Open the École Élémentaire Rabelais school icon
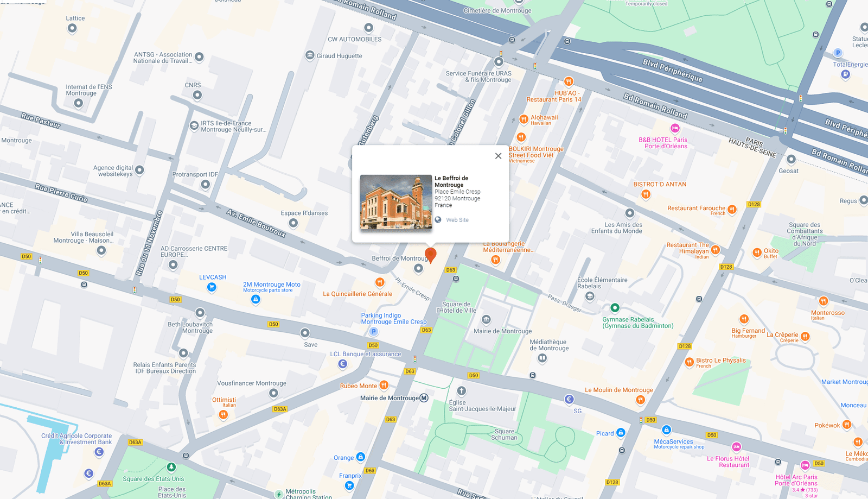 pos(590,296)
